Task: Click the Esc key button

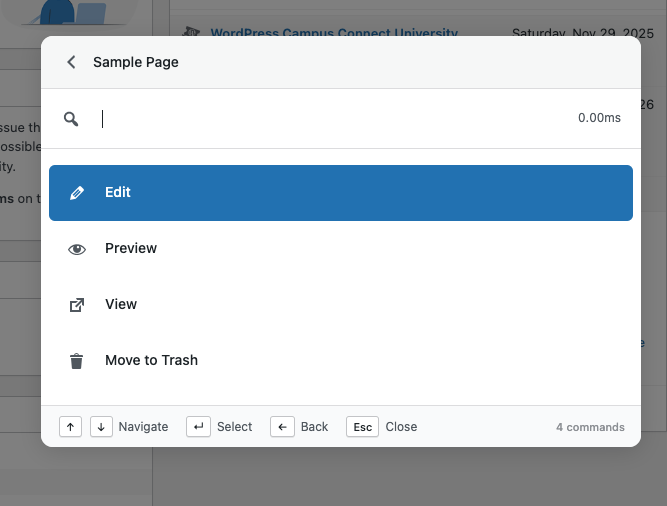Action: [363, 427]
